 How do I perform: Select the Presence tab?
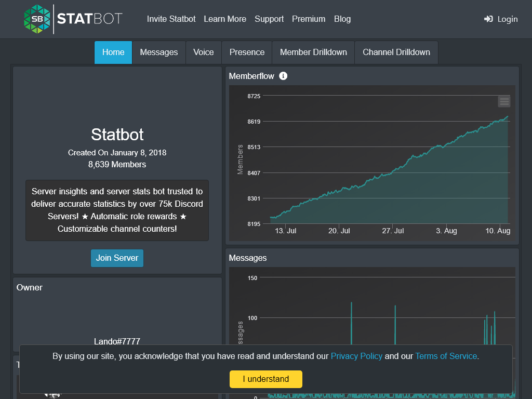246,52
